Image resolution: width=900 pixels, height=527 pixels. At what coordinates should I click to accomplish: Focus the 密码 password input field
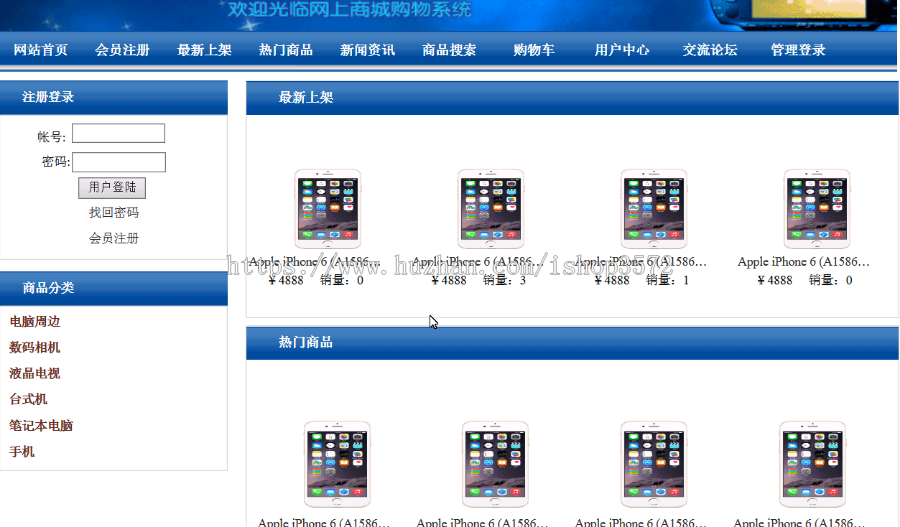pos(119,162)
